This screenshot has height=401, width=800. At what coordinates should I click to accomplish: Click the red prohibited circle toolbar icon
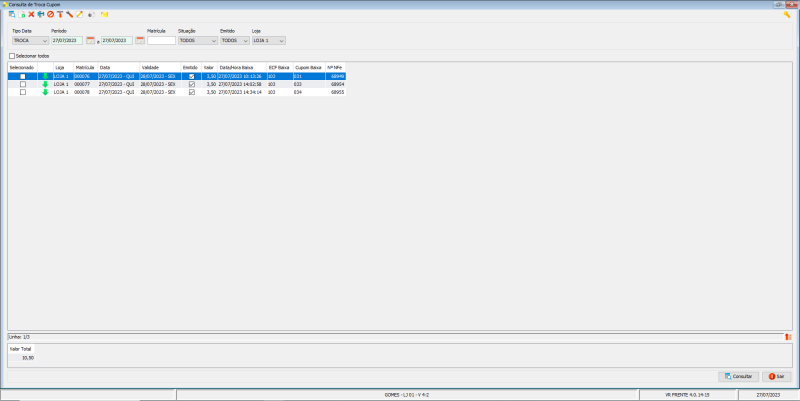(x=50, y=15)
